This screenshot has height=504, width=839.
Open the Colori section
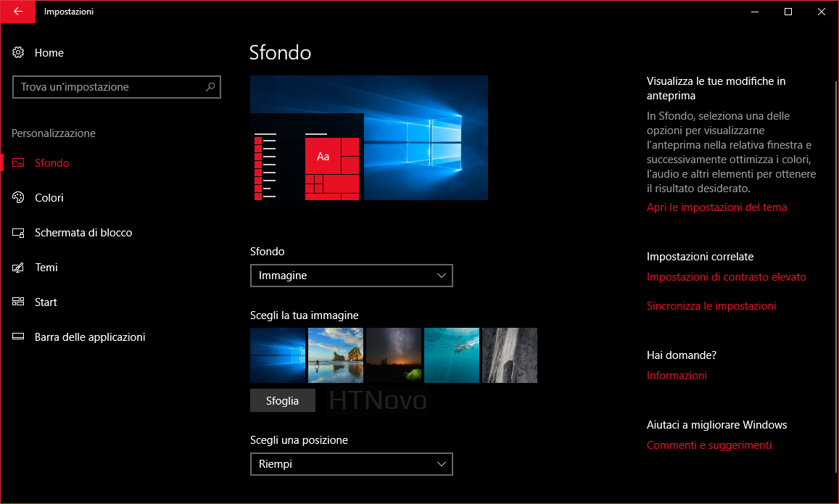(x=49, y=197)
